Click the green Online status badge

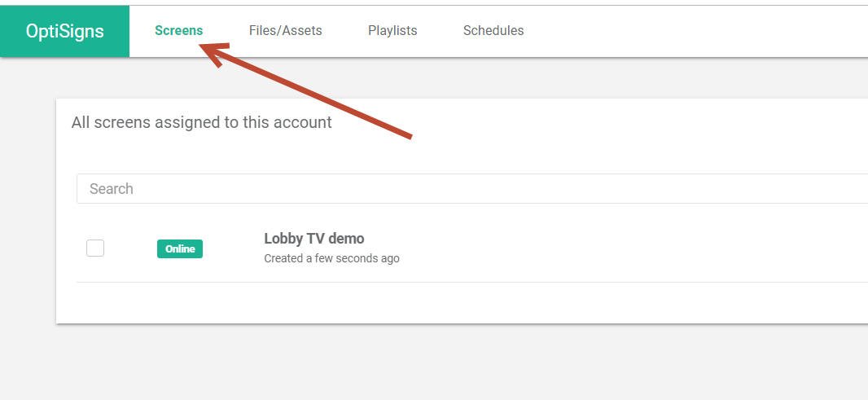pos(180,248)
